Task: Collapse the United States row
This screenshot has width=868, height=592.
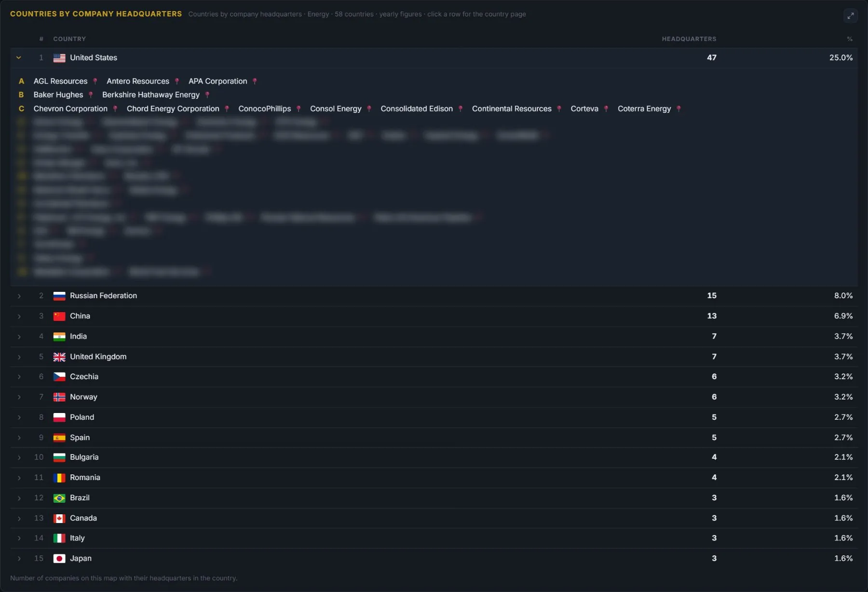Action: [x=19, y=58]
